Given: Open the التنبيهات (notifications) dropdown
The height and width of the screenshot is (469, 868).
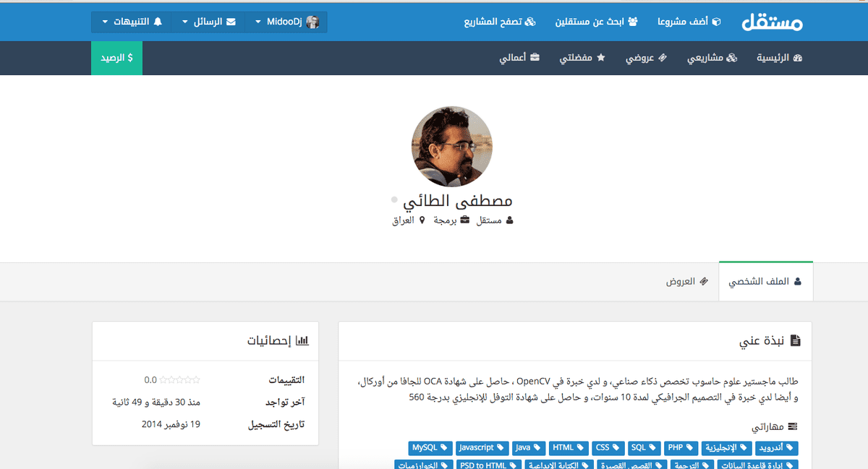Looking at the screenshot, I should (x=132, y=22).
